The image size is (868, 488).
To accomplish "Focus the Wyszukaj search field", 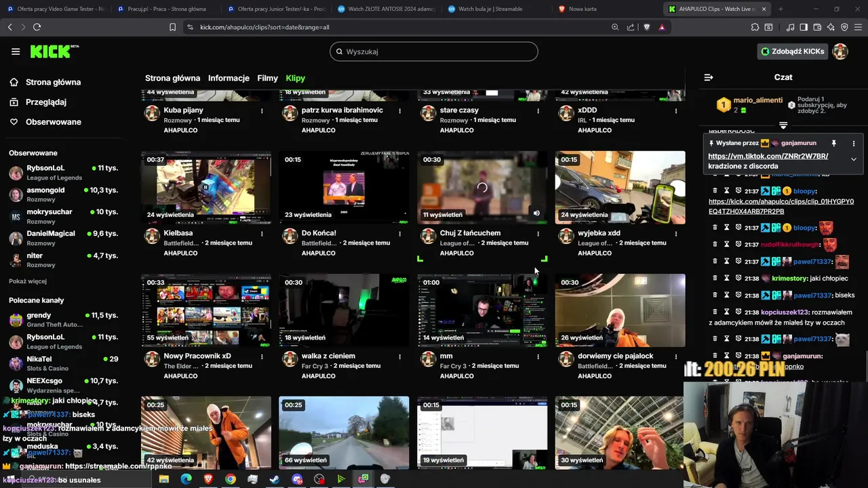I will 434,52.
